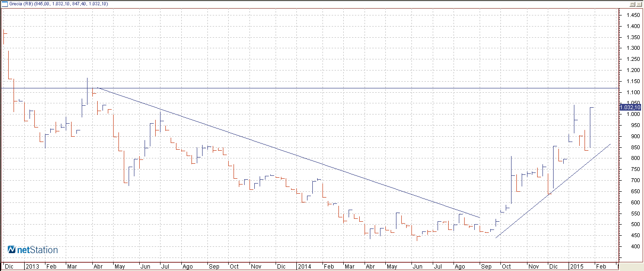
Task: Click the 1.350 price axis label
Action: click(x=633, y=37)
